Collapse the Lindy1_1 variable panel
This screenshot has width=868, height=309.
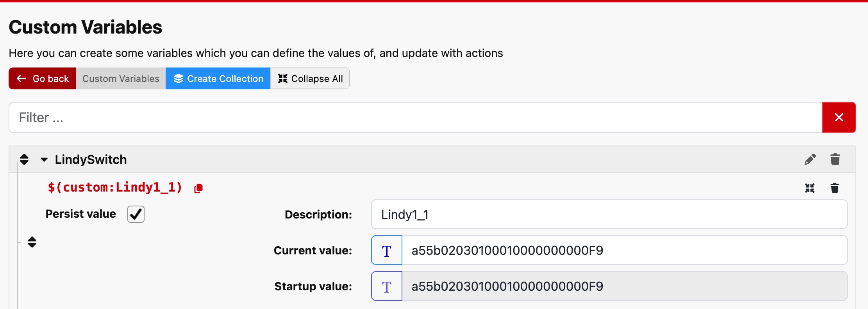point(810,188)
